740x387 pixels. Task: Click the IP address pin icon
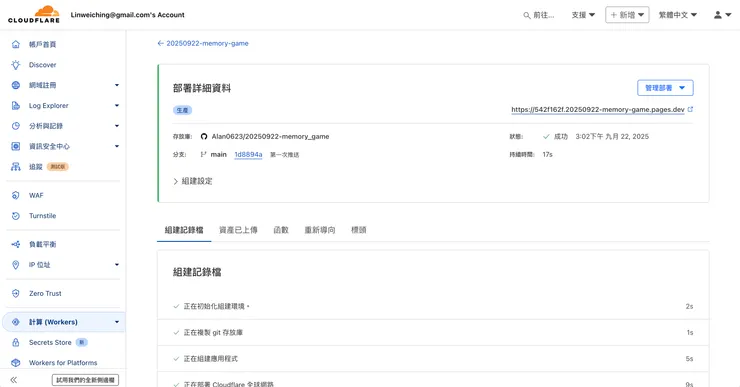pyautogui.click(x=16, y=265)
